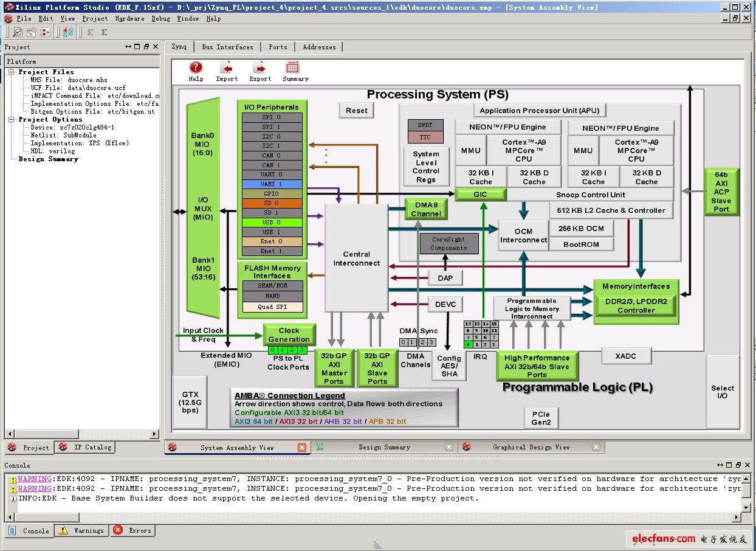The image size is (756, 551).
Task: Click the first sigma toolbar icon
Action: pyautogui.click(x=91, y=32)
